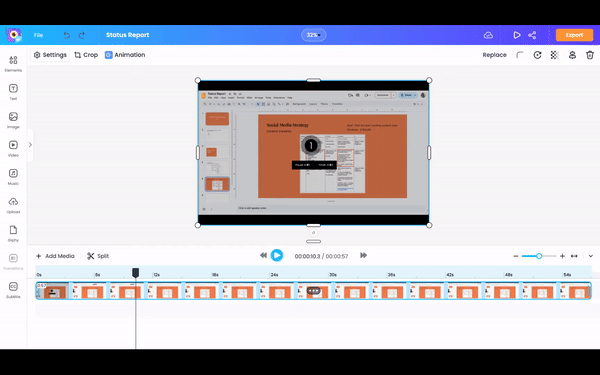
Task: Click the 42s mark on timeline ruler
Action: coord(450,275)
